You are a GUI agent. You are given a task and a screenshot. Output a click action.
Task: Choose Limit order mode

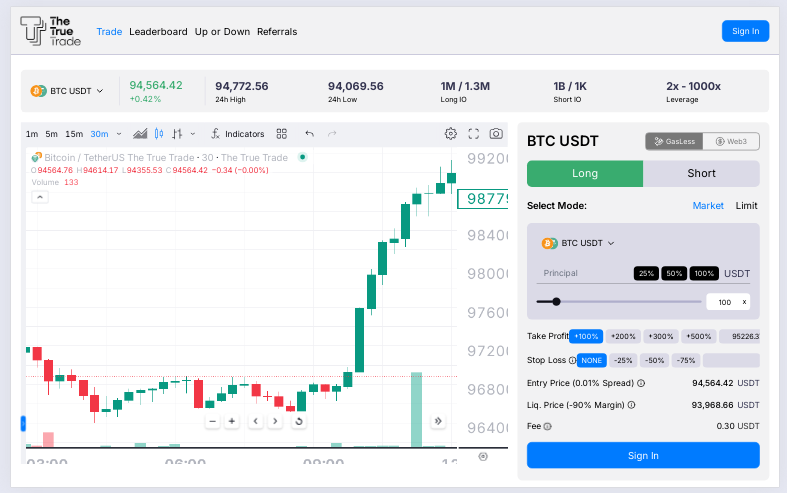point(746,205)
